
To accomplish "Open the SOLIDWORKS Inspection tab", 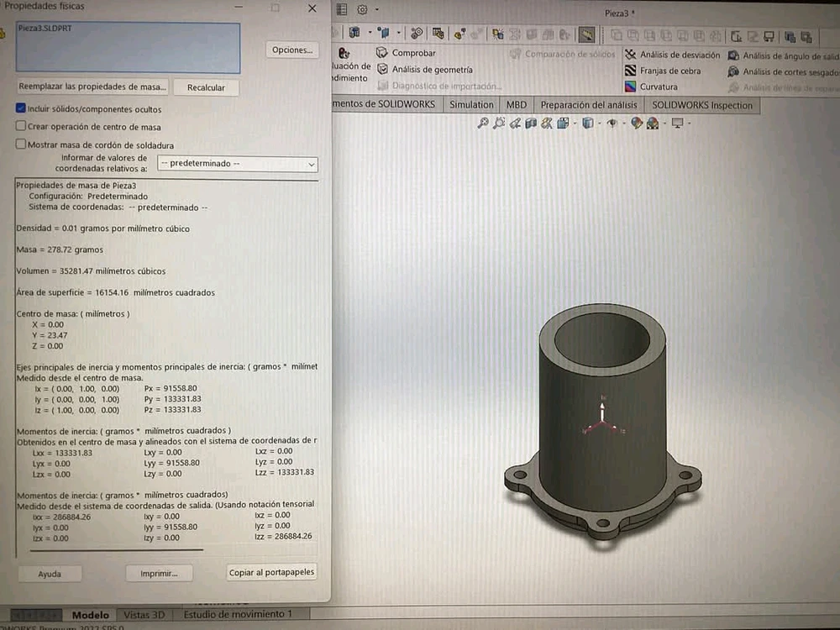I will [x=702, y=105].
